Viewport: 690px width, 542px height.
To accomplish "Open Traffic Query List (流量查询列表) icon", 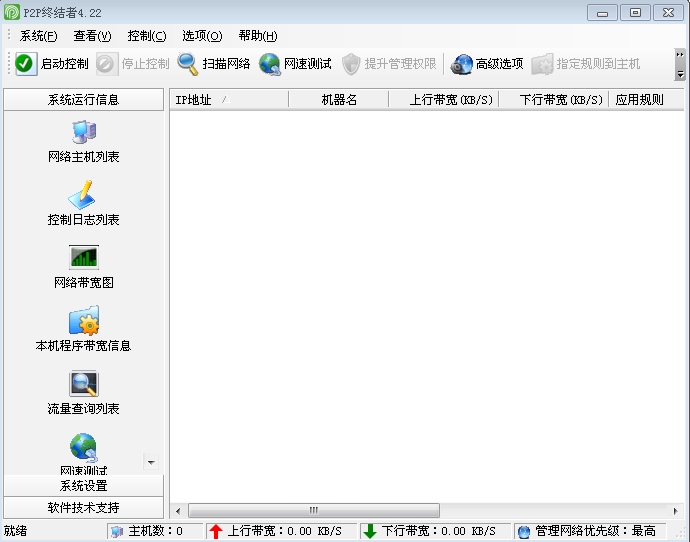I will (x=84, y=384).
